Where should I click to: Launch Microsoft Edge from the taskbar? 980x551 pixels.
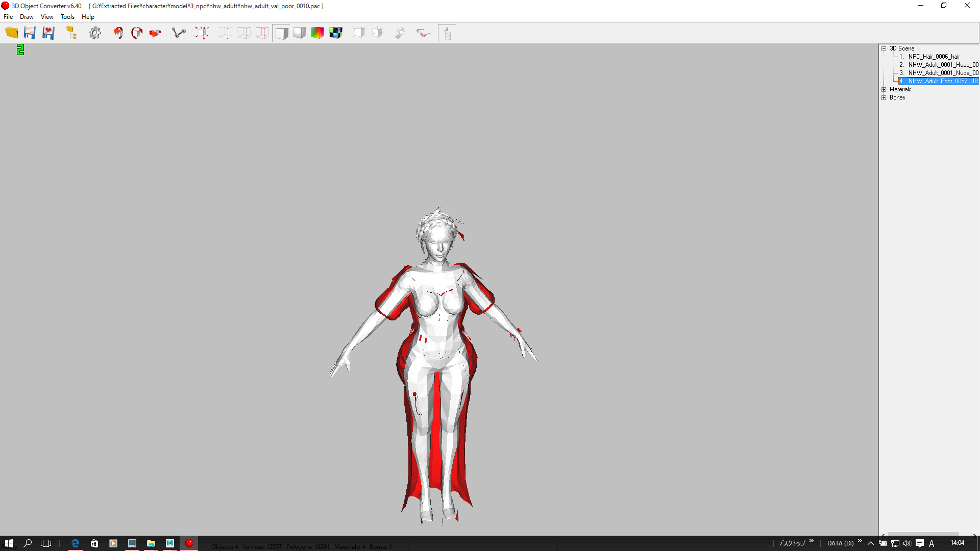(76, 543)
